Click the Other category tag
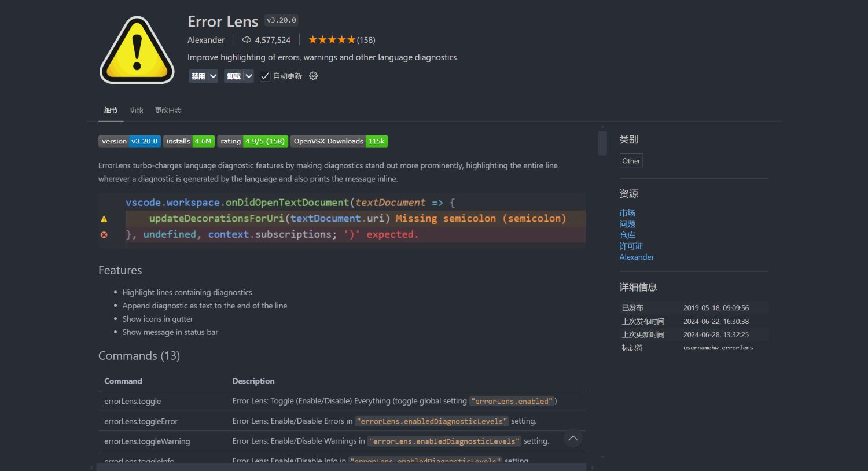 click(x=631, y=161)
